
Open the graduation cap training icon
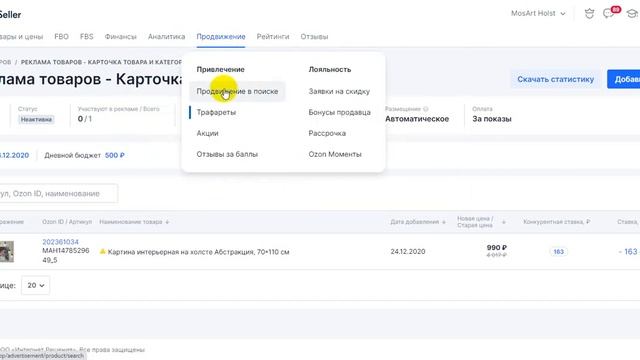click(x=632, y=14)
